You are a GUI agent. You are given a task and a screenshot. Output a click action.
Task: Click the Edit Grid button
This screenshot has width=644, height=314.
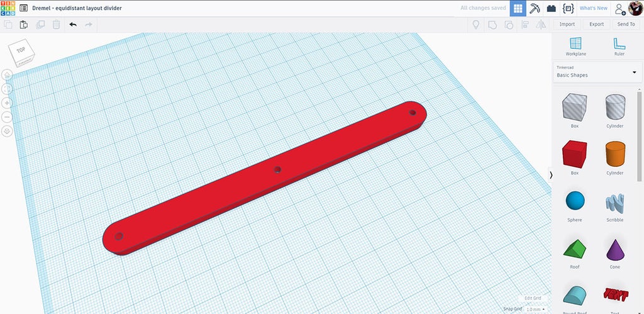[533, 298]
